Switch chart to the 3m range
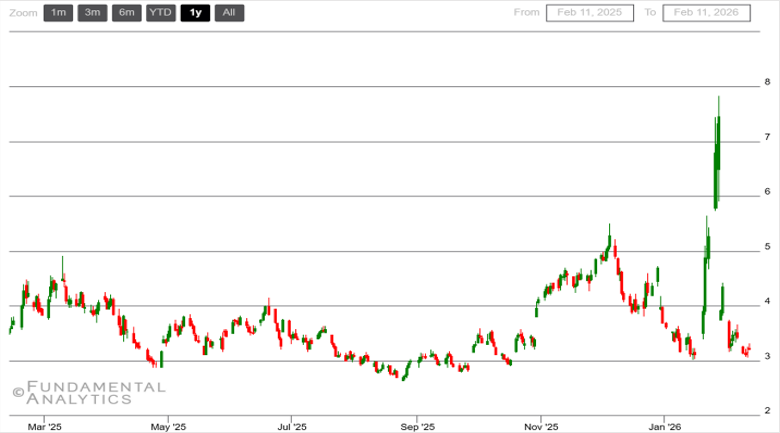This screenshot has width=780, height=433. tap(92, 13)
